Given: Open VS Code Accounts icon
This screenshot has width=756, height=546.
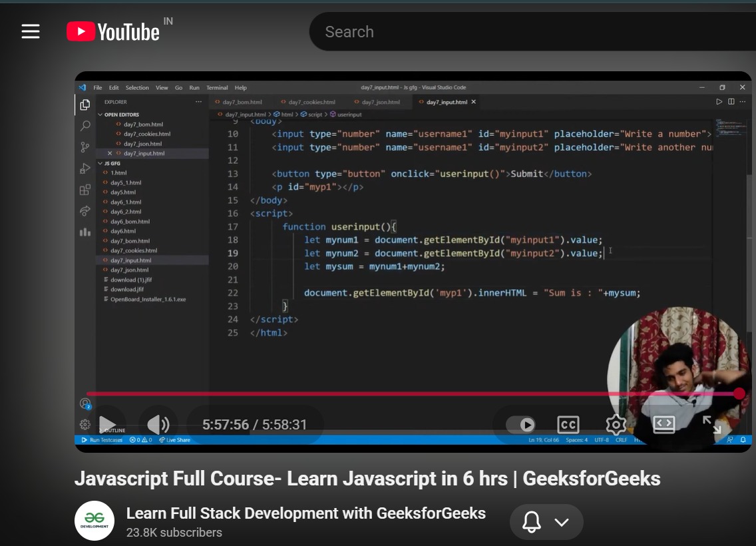Looking at the screenshot, I should pyautogui.click(x=85, y=404).
